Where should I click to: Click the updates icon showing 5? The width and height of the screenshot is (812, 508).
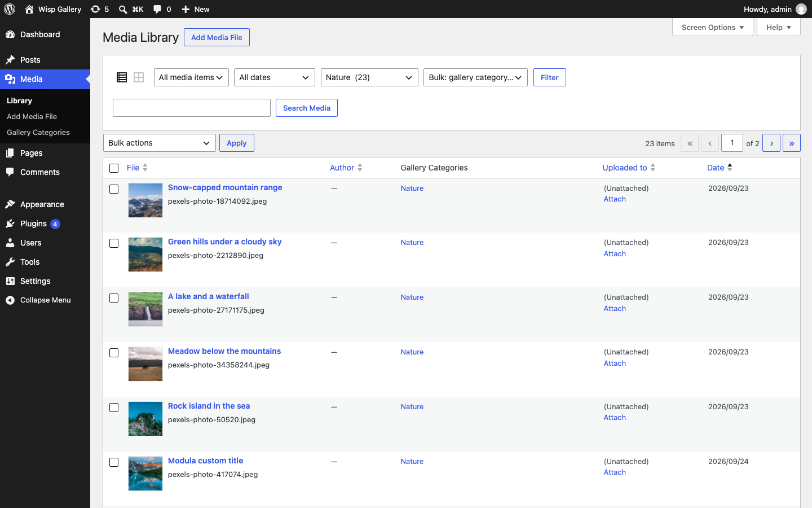[100, 9]
